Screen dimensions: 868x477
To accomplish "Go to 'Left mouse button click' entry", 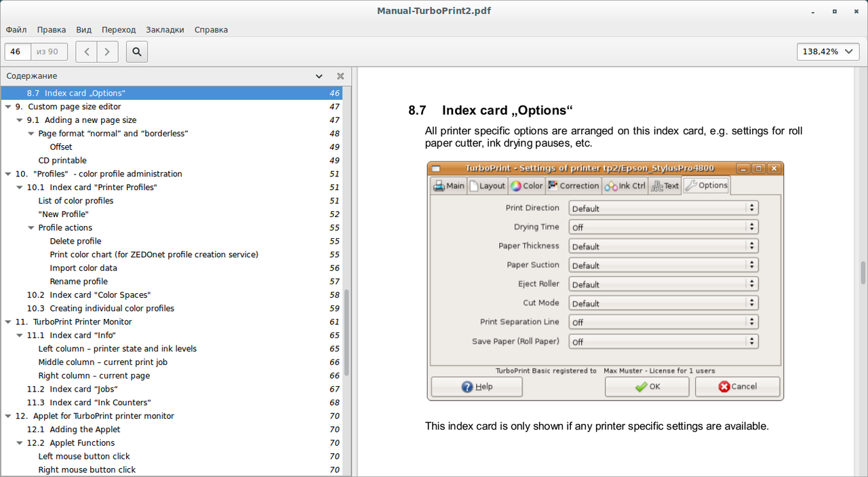I will (84, 457).
